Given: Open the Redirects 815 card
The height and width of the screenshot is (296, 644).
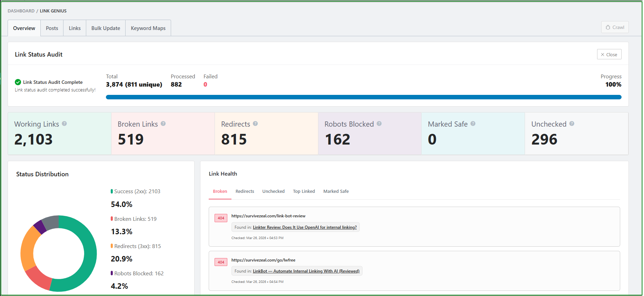Looking at the screenshot, I should click(266, 134).
